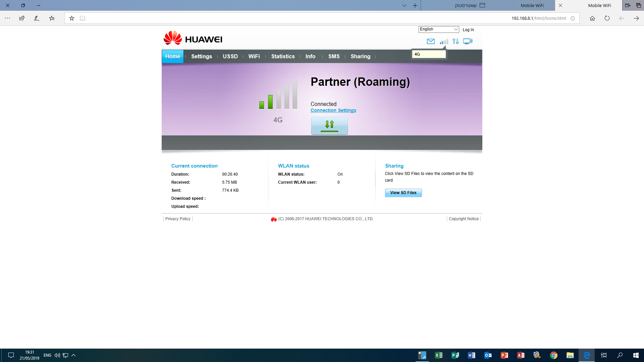Open the USSD menu tab
Screen dimensions: 644x362
[230, 56]
